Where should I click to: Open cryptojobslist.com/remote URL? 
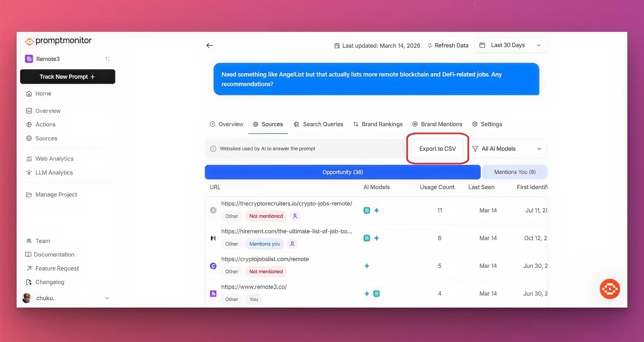tap(265, 259)
